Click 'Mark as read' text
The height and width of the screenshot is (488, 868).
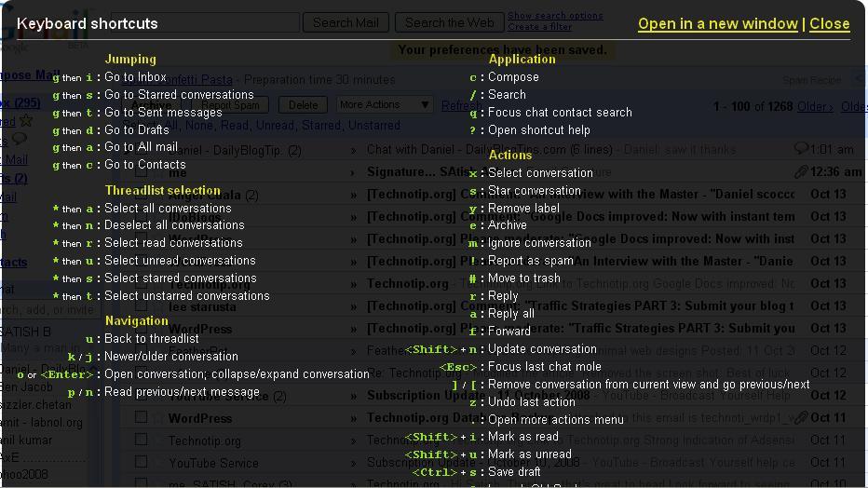tap(523, 437)
